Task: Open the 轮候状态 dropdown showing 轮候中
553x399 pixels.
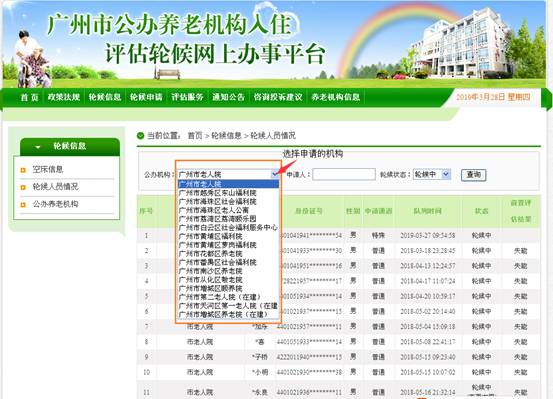Action: pos(432,174)
